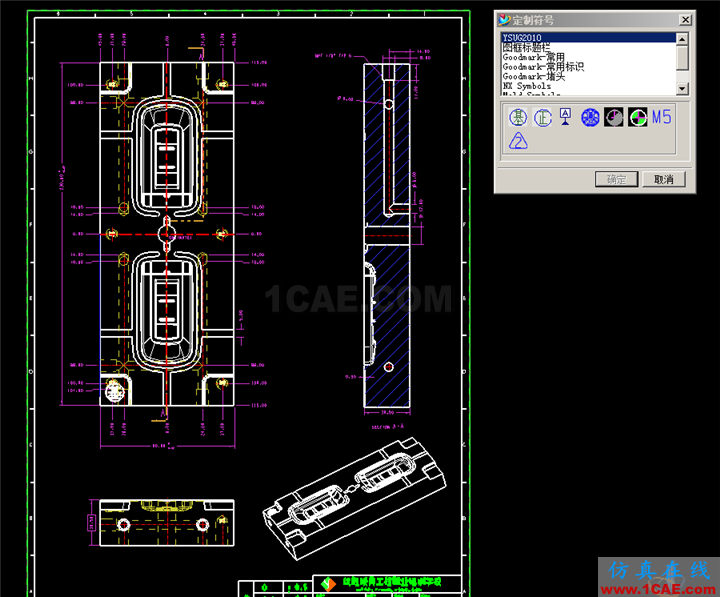Select the circled 正 symbol

[x=542, y=118]
